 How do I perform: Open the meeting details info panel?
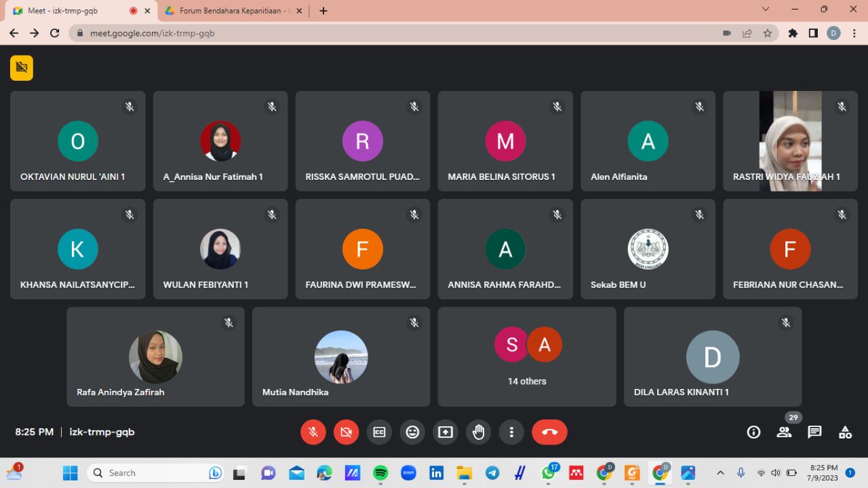(753, 432)
